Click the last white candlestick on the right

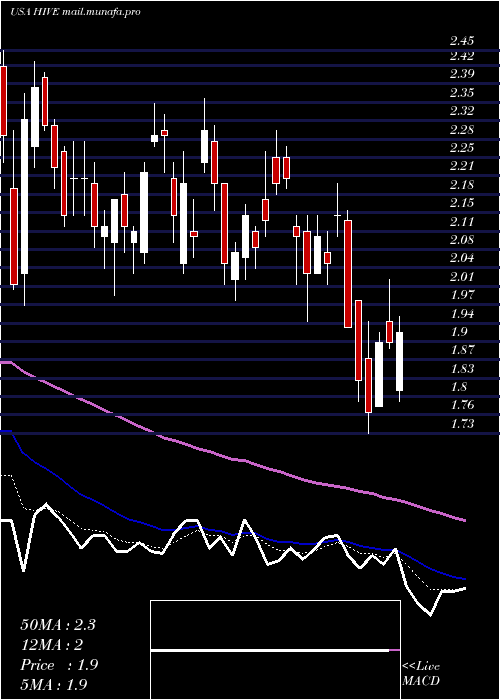(x=399, y=361)
